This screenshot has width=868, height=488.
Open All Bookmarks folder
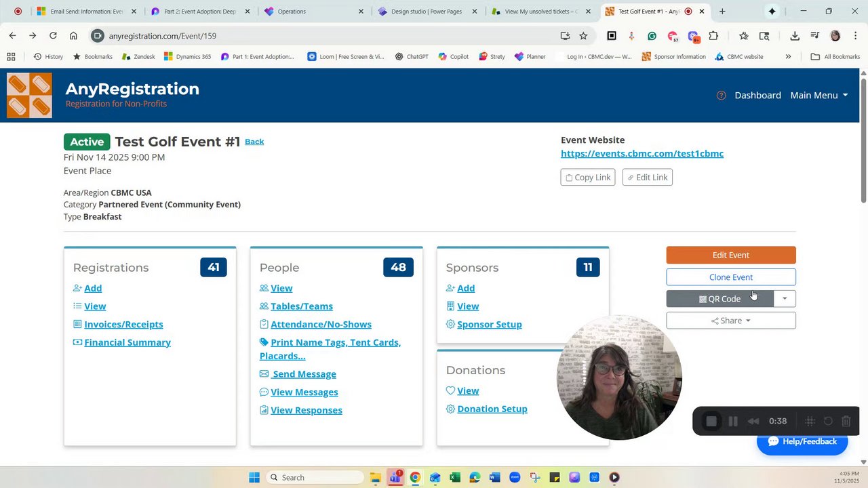835,57
